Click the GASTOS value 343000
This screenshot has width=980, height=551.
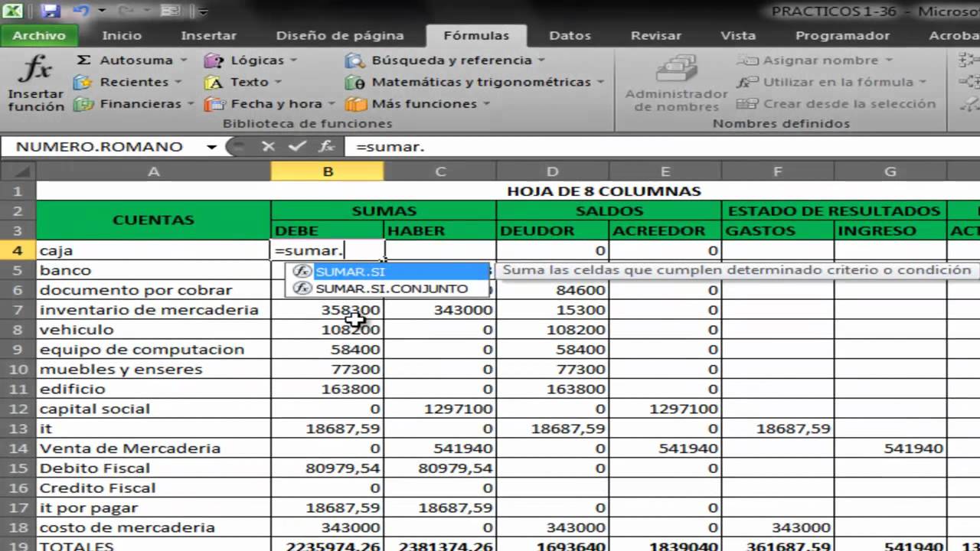point(777,527)
